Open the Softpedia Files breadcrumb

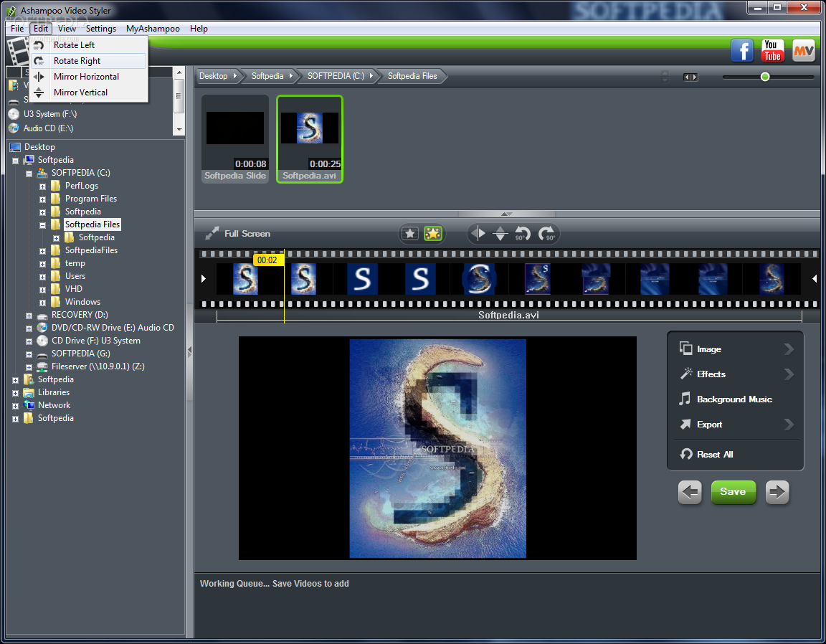point(412,76)
